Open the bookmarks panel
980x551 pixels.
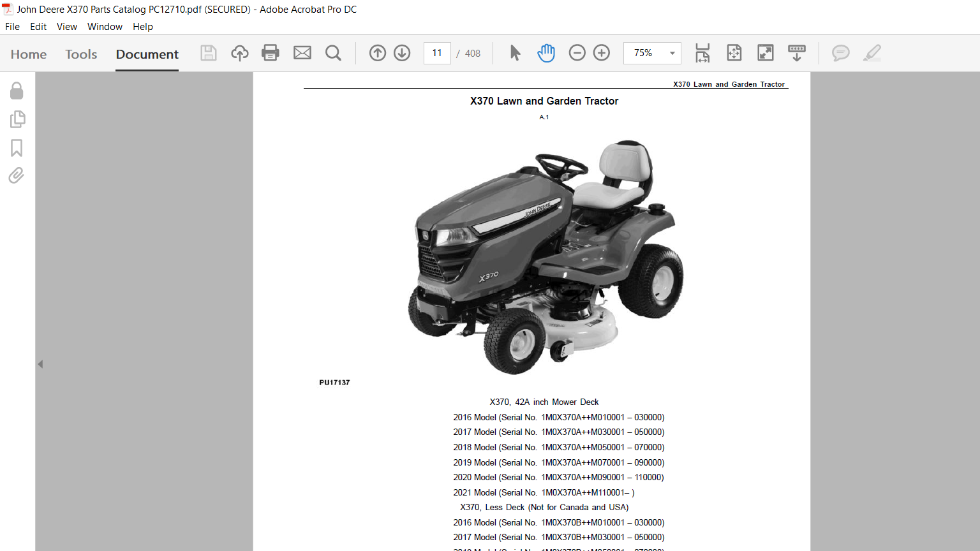[17, 148]
